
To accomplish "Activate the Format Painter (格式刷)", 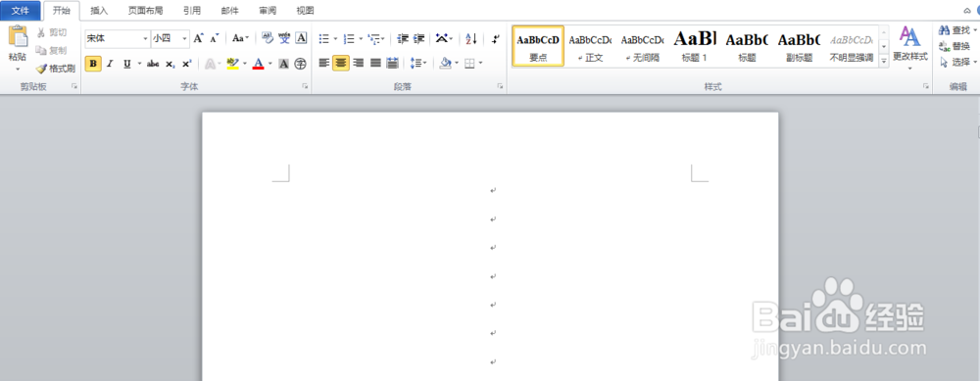I will click(56, 69).
